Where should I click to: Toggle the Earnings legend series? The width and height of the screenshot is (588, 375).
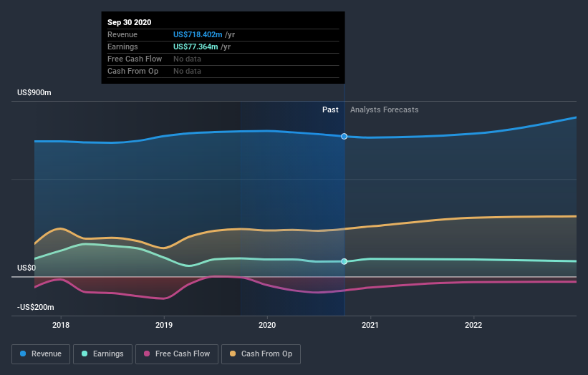102,354
